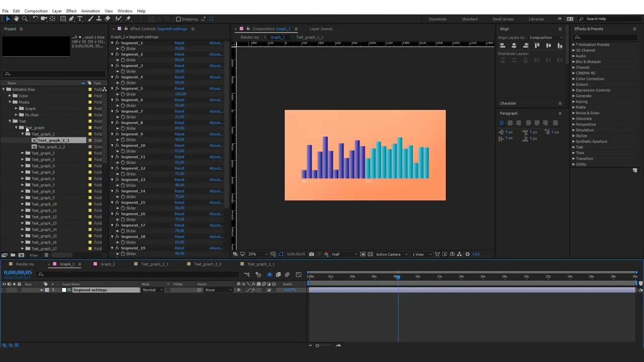This screenshot has width=644, height=362.
Task: Switch to the Standard workspace
Action: (469, 19)
